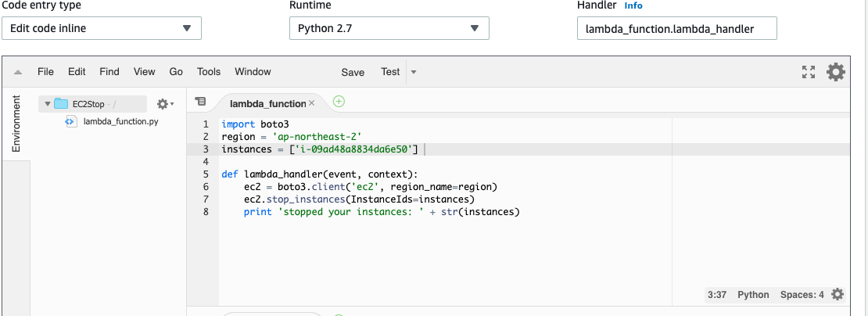
Task: Click the Runtime label text
Action: pos(310,5)
